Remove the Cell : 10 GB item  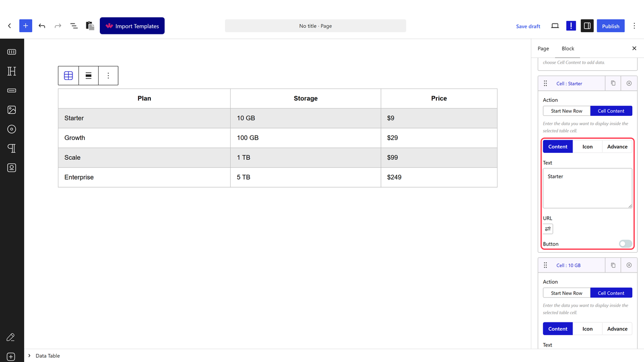629,265
